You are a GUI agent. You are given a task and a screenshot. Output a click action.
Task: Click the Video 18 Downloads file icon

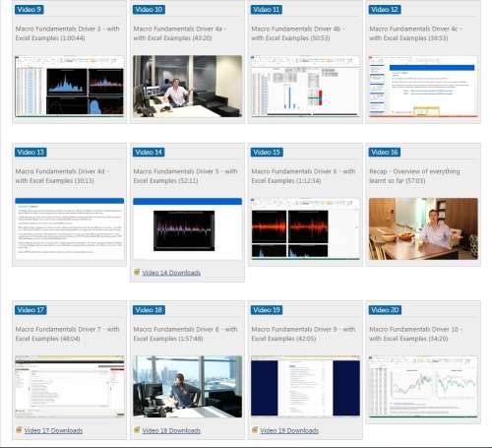pyautogui.click(x=137, y=430)
